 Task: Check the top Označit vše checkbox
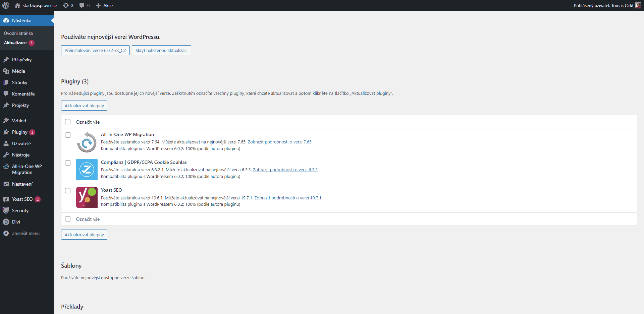pyautogui.click(x=68, y=122)
